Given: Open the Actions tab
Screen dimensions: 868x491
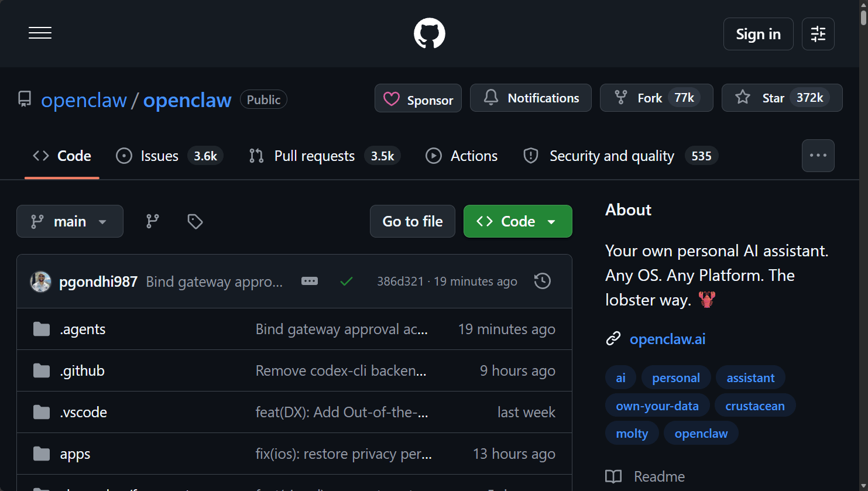Looking at the screenshot, I should (461, 156).
